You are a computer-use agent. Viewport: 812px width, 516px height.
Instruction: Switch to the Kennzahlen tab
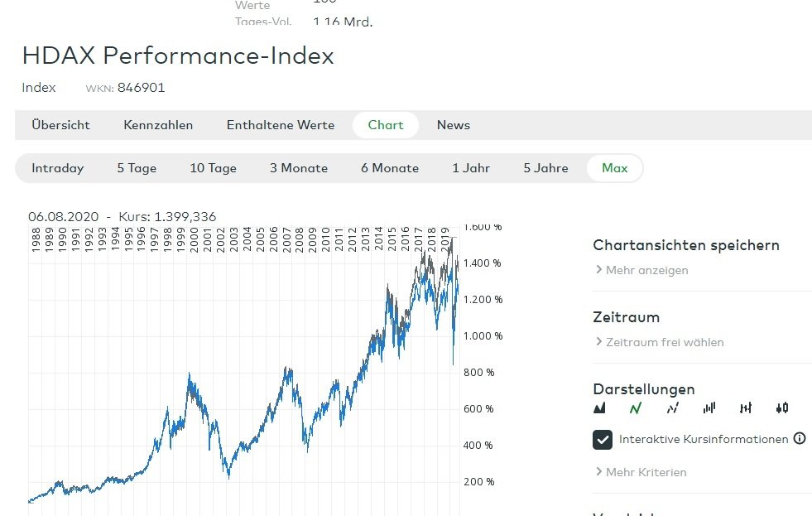pos(158,125)
